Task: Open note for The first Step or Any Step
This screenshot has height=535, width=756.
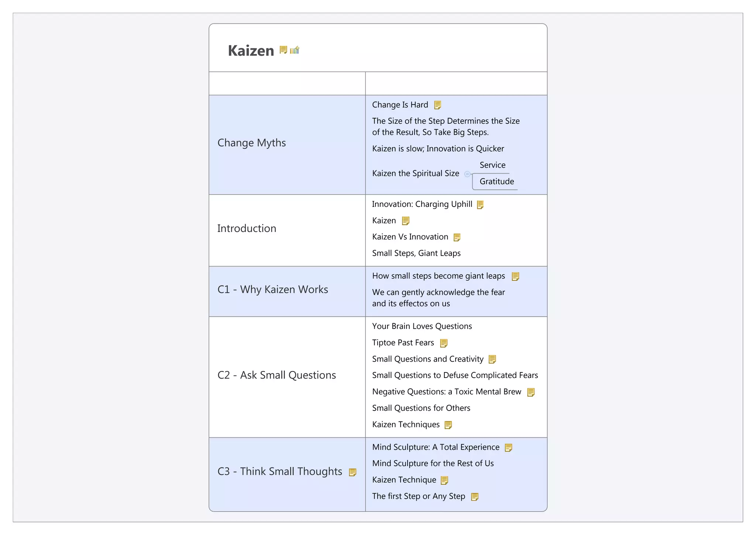Action: point(475,497)
